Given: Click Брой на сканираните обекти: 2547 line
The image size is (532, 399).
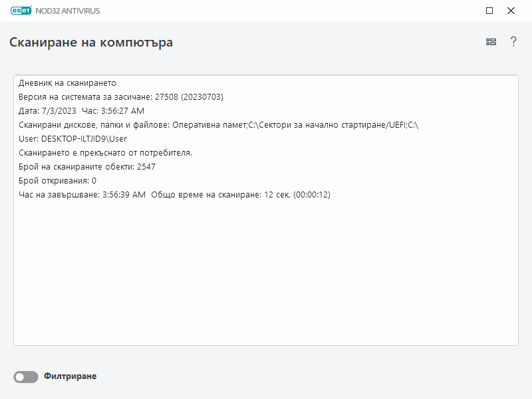Looking at the screenshot, I should [x=86, y=167].
